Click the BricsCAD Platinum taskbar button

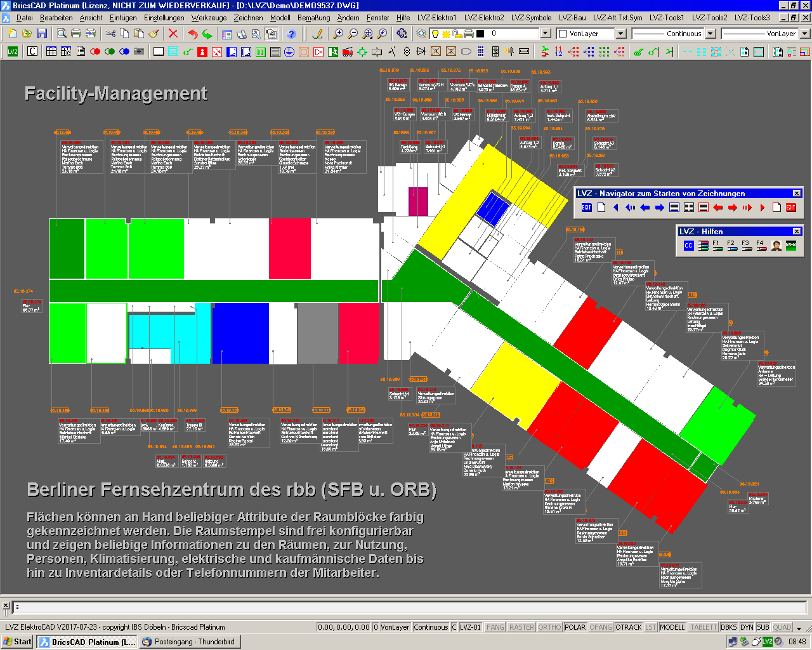(x=86, y=642)
